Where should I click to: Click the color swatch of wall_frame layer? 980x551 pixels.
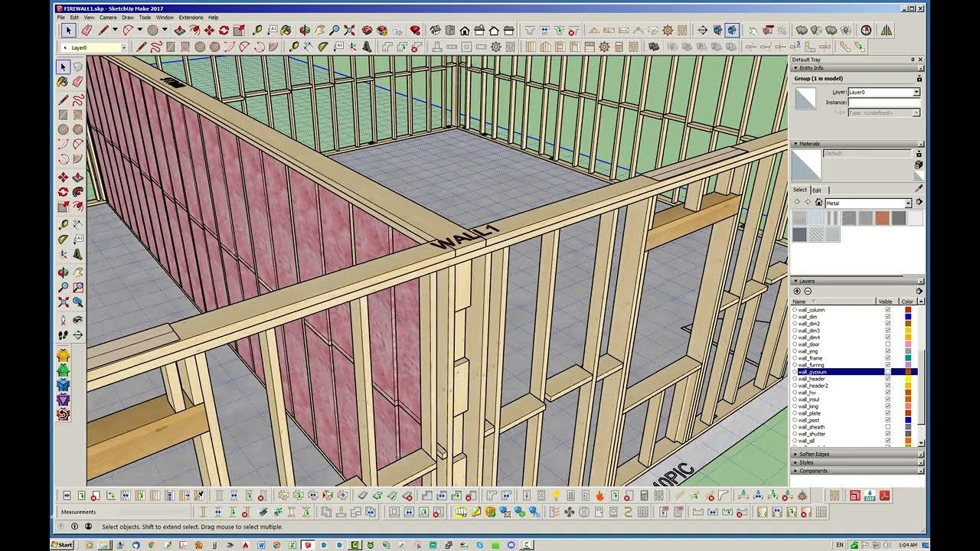tap(908, 358)
